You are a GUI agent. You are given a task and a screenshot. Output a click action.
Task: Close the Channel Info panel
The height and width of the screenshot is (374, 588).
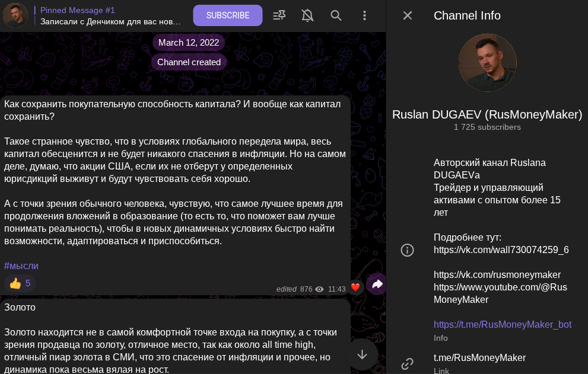(x=408, y=15)
